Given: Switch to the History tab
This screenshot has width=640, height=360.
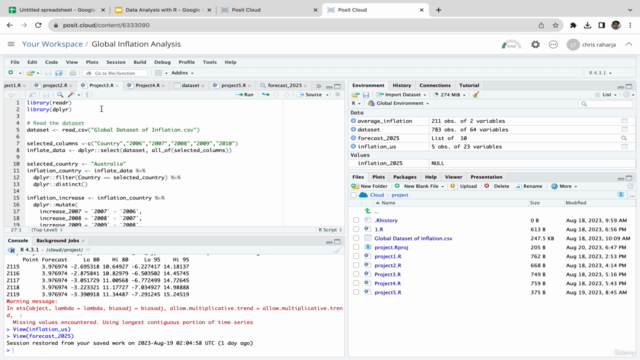Looking at the screenshot, I should point(402,85).
